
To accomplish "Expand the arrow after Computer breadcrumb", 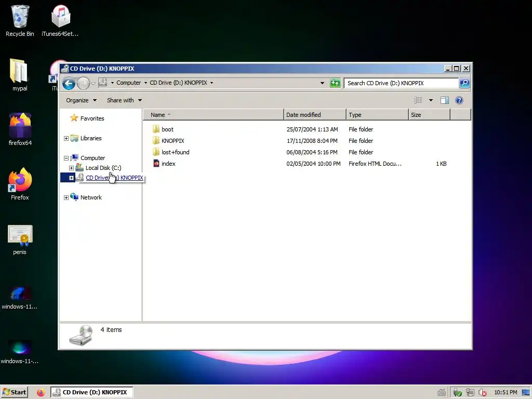I will (145, 83).
